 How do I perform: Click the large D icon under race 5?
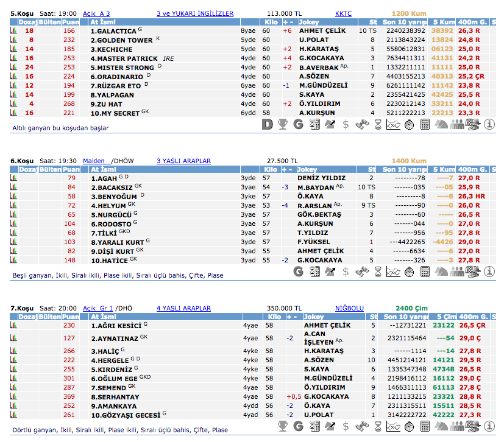[267, 124]
